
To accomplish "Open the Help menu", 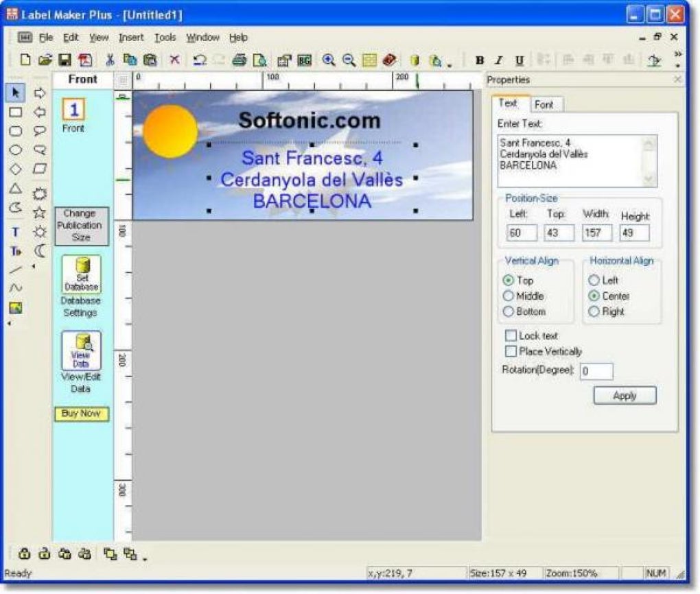I will [238, 38].
